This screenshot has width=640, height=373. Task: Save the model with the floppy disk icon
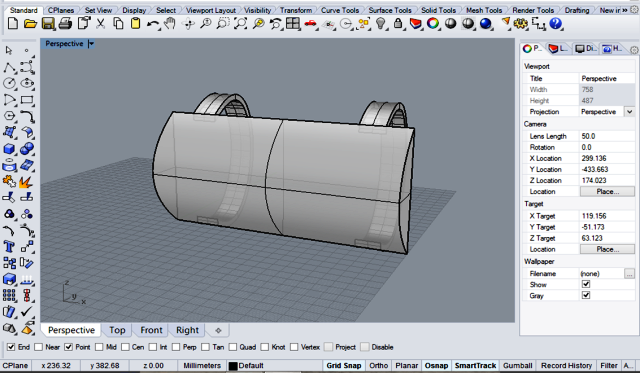click(48, 24)
